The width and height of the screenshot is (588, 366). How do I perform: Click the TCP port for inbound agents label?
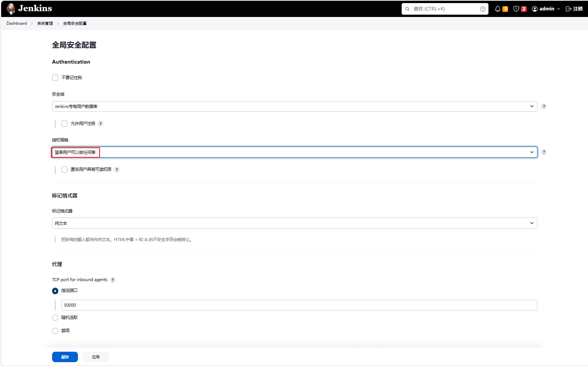pos(80,280)
